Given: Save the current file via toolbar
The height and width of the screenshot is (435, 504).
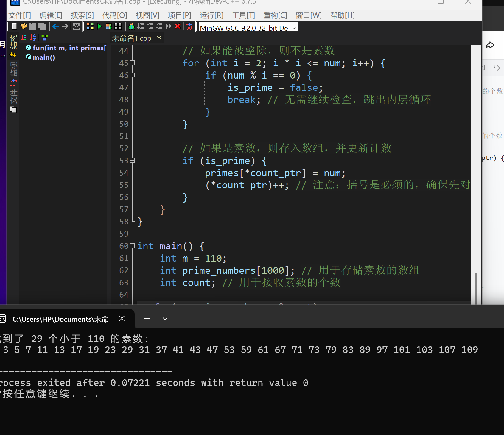Looking at the screenshot, I should 33,26.
